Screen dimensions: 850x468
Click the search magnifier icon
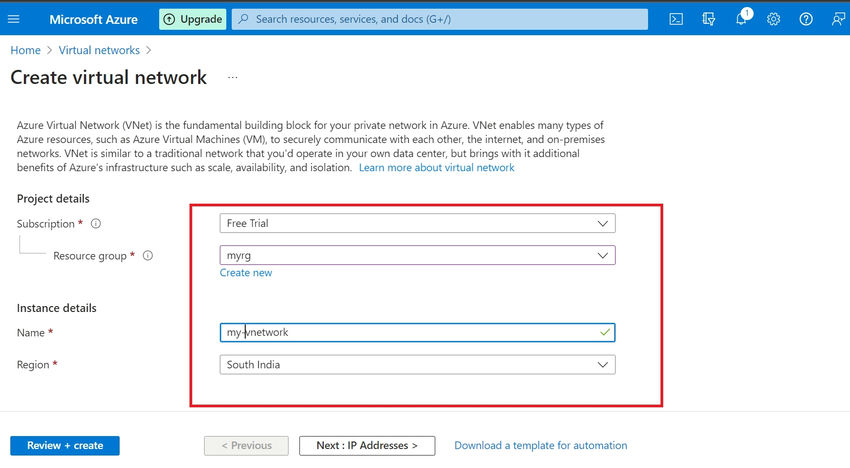[x=244, y=19]
